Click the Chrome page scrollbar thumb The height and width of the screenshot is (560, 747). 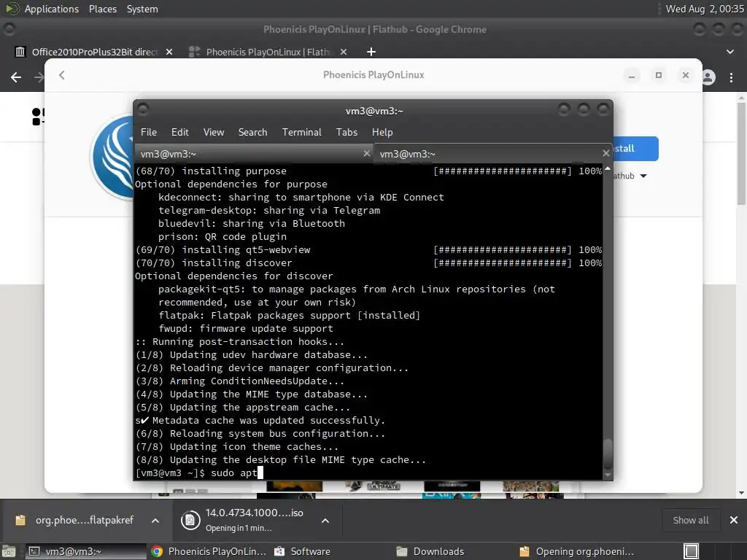(741, 152)
